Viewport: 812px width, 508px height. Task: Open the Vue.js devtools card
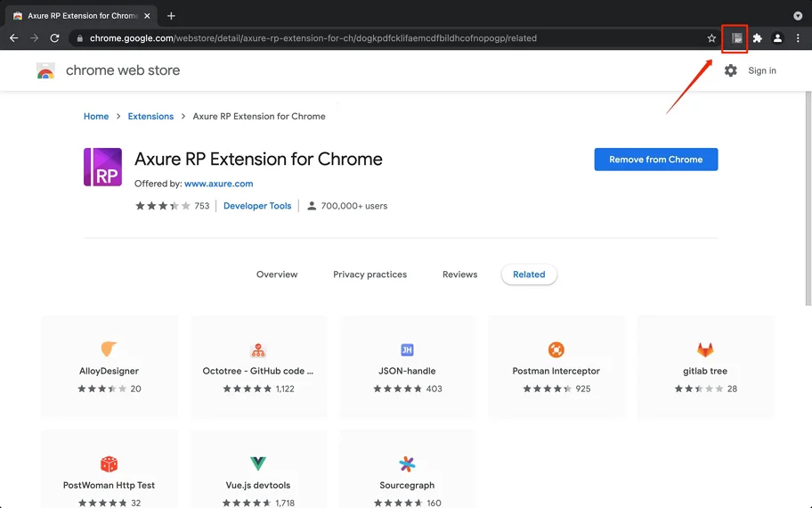coord(258,469)
